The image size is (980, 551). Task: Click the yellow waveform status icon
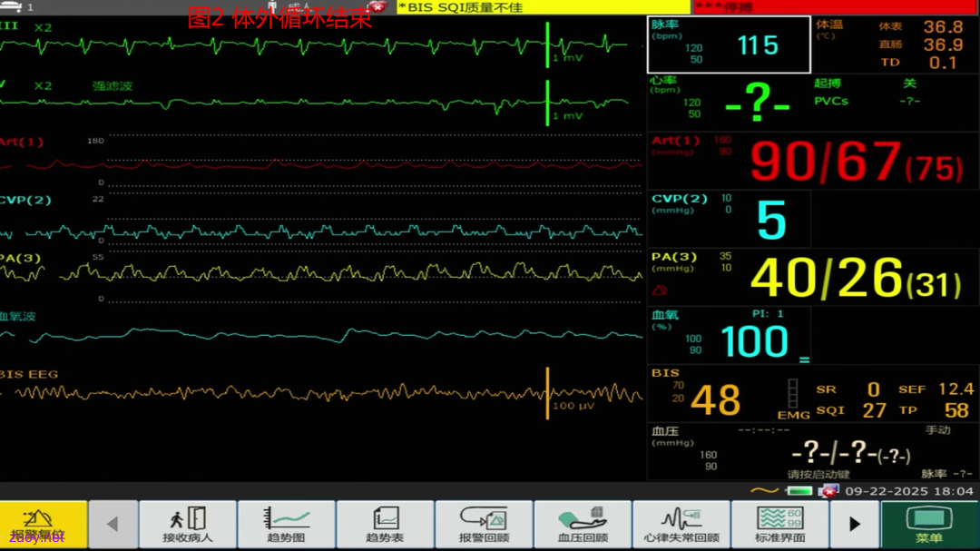click(764, 491)
